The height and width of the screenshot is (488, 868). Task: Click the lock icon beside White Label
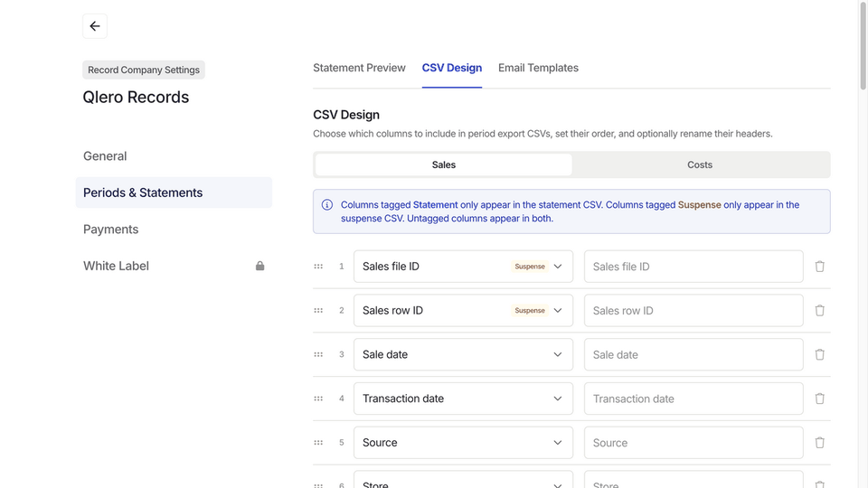pyautogui.click(x=259, y=266)
